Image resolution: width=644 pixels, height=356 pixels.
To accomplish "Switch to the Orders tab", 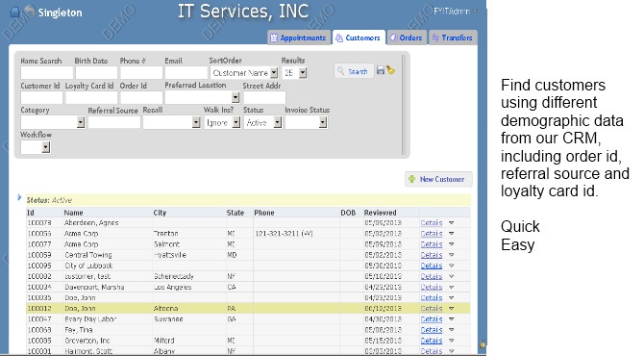I will click(407, 38).
